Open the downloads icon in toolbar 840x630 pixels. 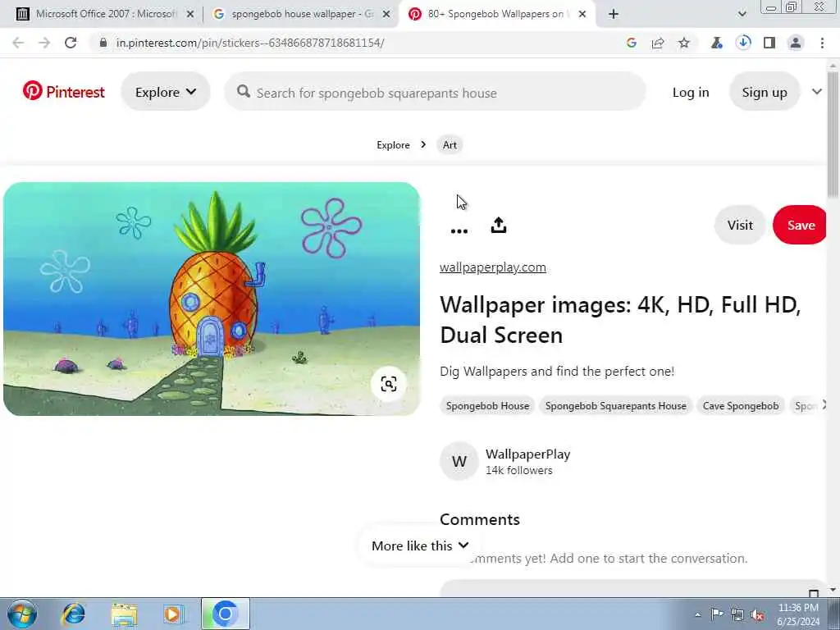743,43
